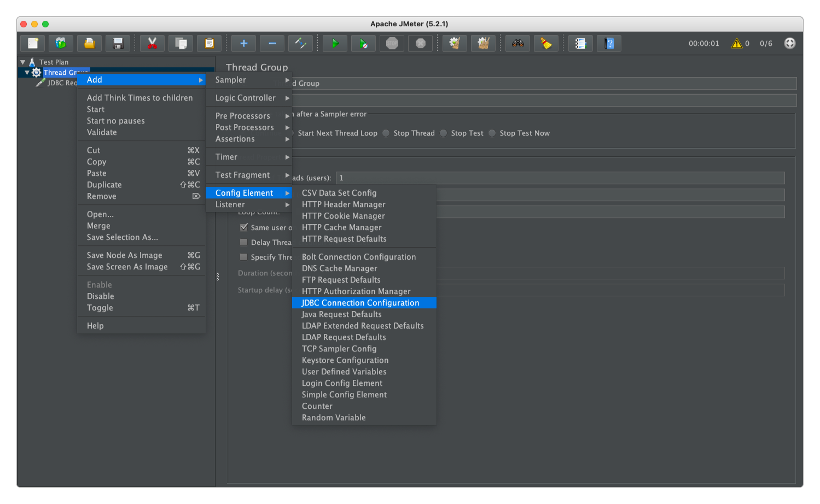Click the Collapse All minus icon
This screenshot has height=504, width=820.
point(272,43)
